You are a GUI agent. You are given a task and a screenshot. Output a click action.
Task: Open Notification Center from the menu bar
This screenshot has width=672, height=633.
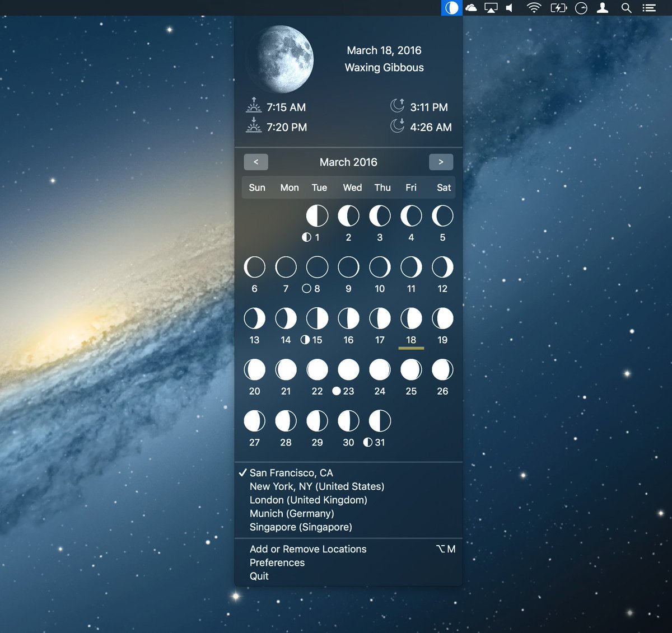point(648,8)
